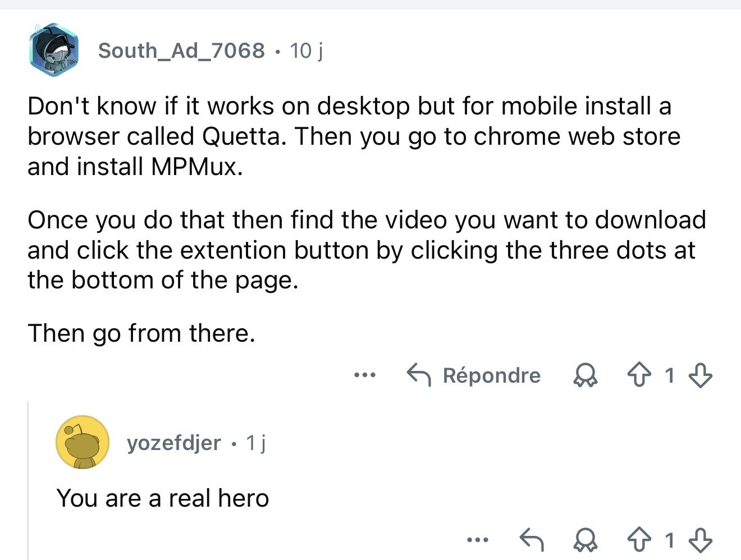Click the "Then go from there." paragraph
This screenshot has width=741, height=560.
click(141, 333)
